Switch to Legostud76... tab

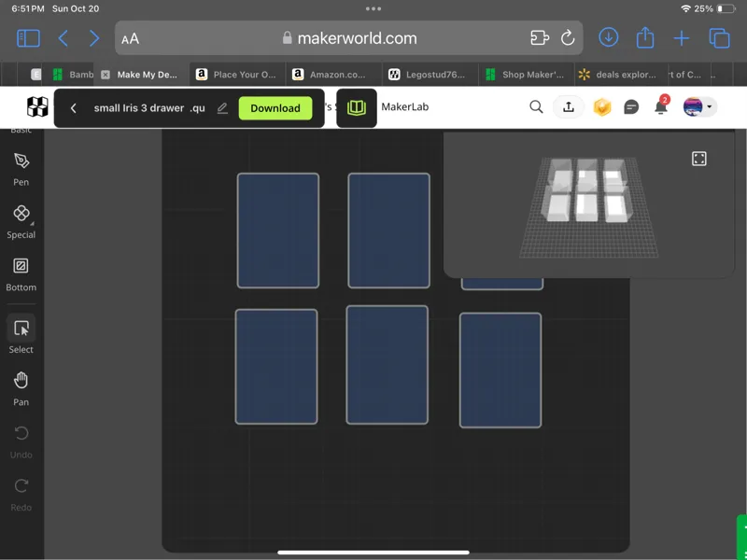tap(430, 75)
